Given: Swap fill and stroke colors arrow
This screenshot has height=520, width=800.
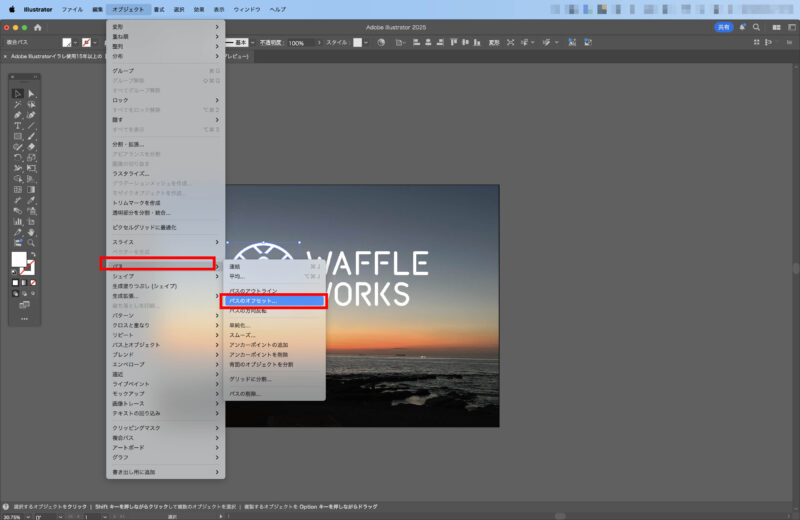Looking at the screenshot, I should pyautogui.click(x=33, y=254).
